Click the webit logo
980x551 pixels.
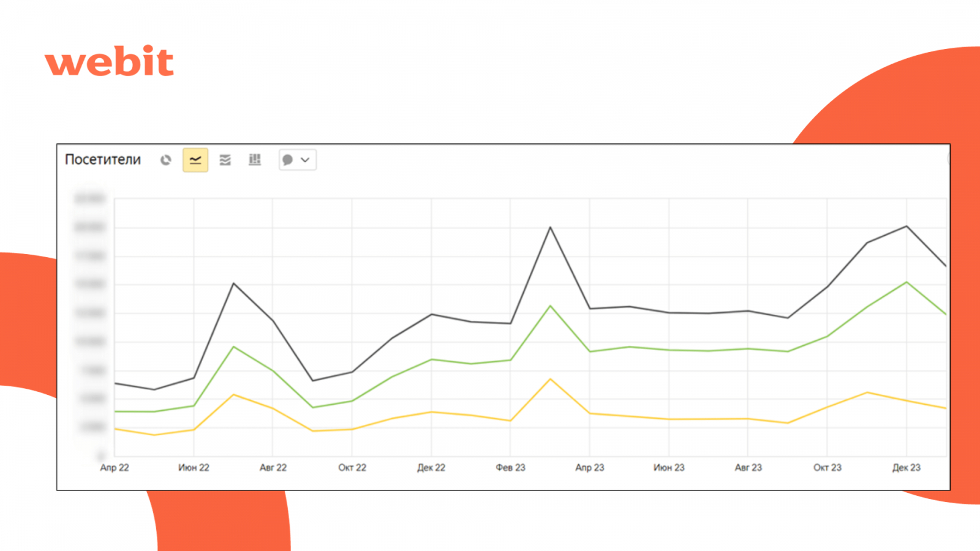click(110, 61)
